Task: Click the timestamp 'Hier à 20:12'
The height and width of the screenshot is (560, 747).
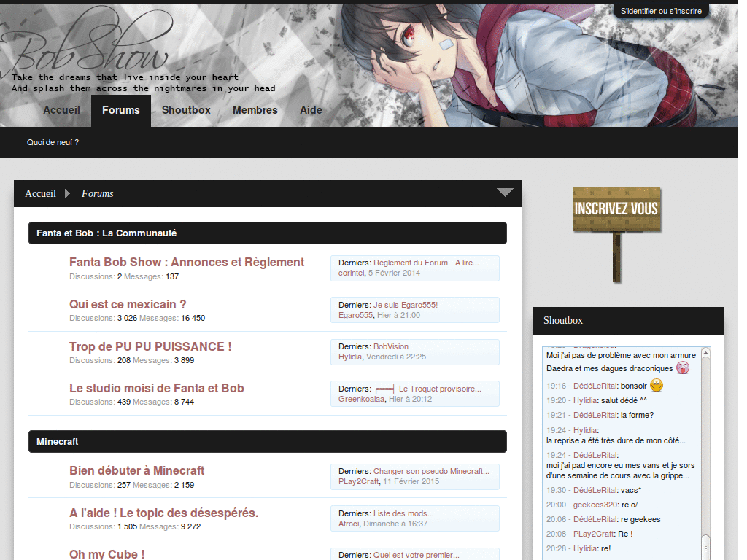Action: (410, 399)
